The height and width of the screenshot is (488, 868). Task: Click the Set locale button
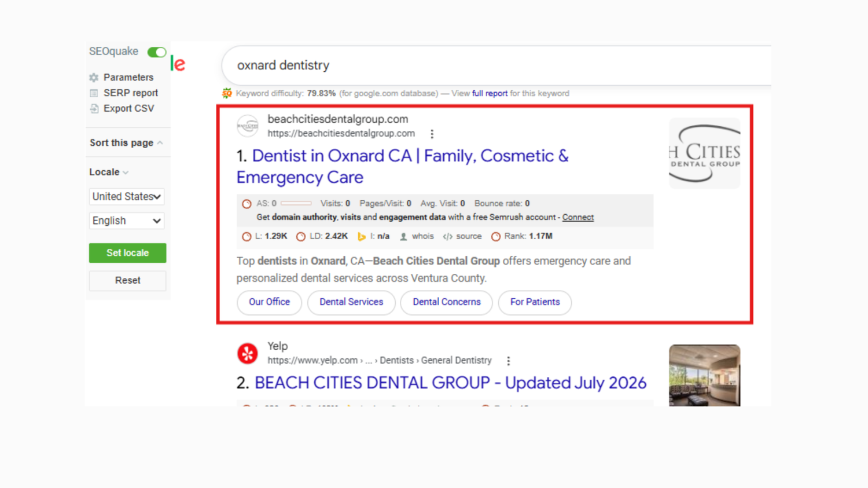pos(127,253)
